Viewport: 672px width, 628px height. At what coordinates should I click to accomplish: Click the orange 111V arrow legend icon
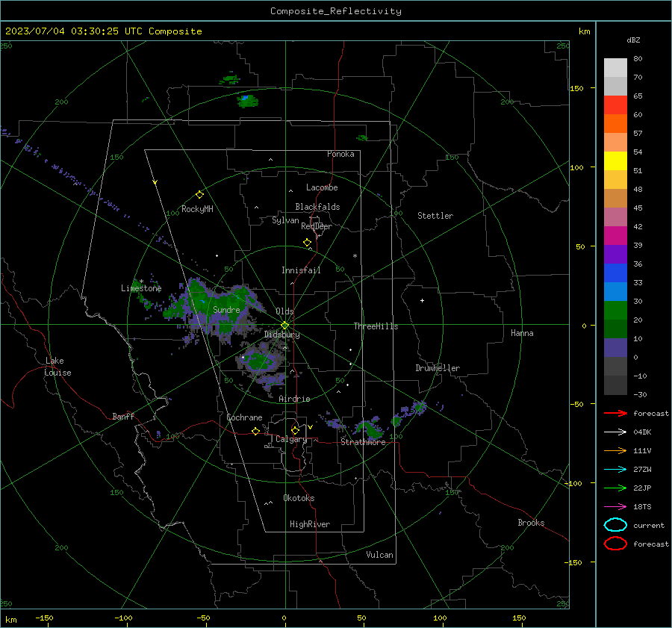[615, 450]
